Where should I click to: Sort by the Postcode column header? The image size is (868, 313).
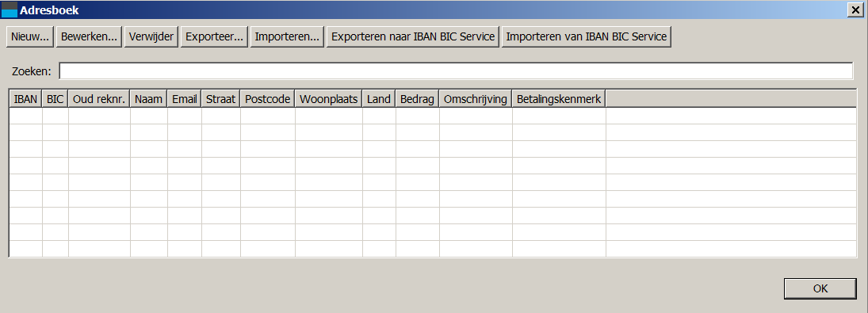click(267, 99)
